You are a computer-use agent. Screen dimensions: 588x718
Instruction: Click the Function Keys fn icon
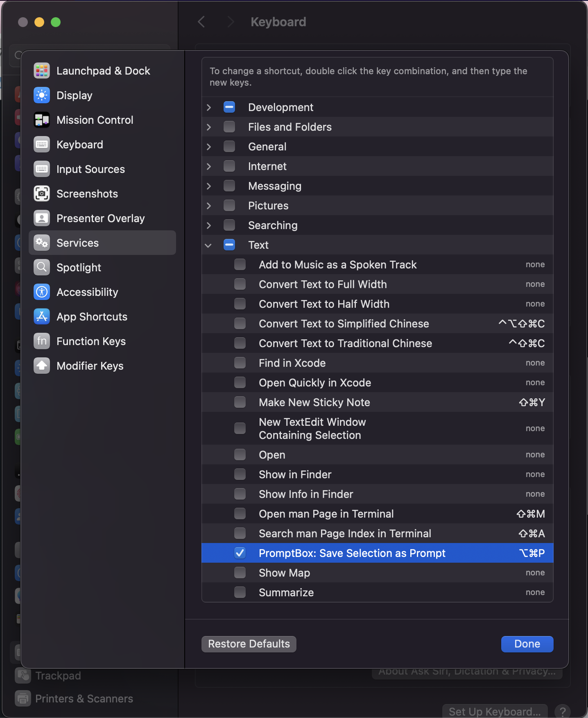coord(42,341)
